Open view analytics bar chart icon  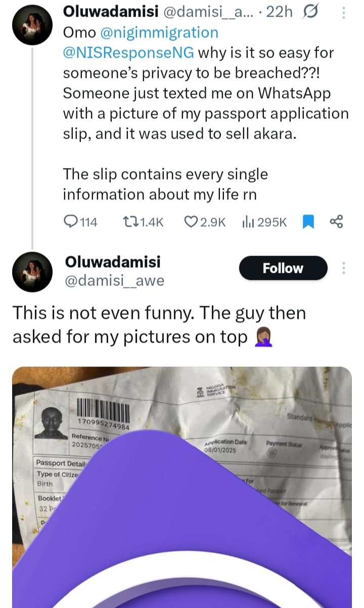coord(248,222)
